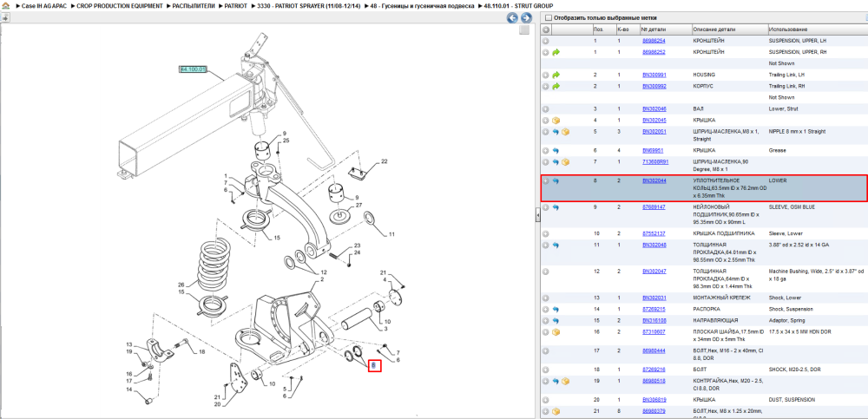The image size is (868, 419).
Task: Click callout number 26 near the spring
Action: pos(181,285)
